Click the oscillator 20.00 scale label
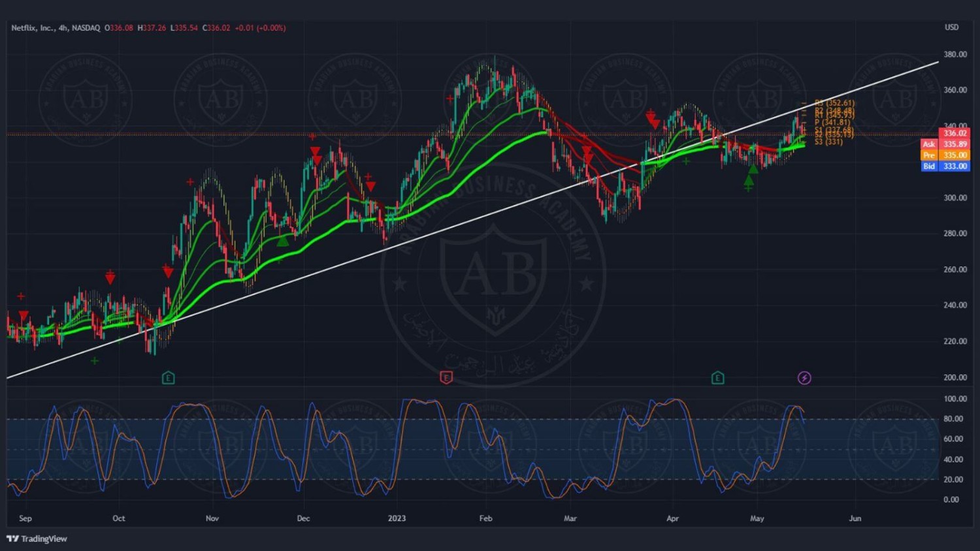Screen dimensions: 980x551 pyautogui.click(x=953, y=480)
